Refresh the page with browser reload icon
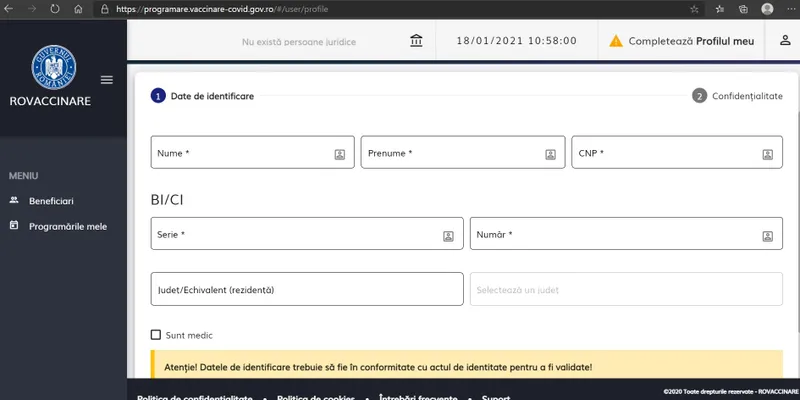The image size is (800, 400). 55,9
